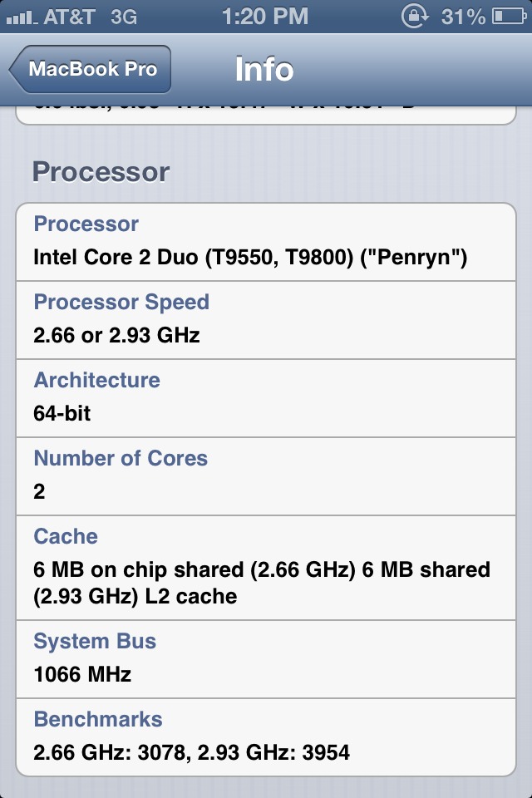Tap the 1:20 PM clock

pyautogui.click(x=264, y=17)
